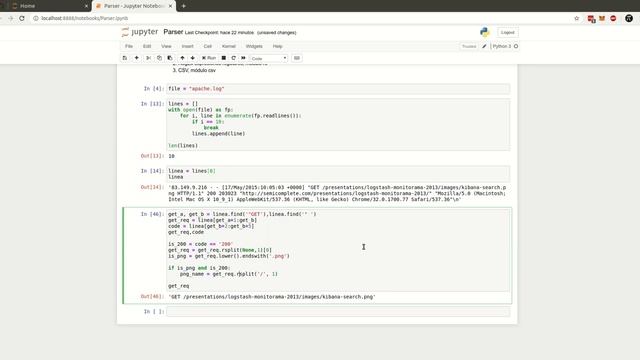Click the cell containing file = 'apache.log'
The width and height of the screenshot is (640, 360).
point(338,89)
